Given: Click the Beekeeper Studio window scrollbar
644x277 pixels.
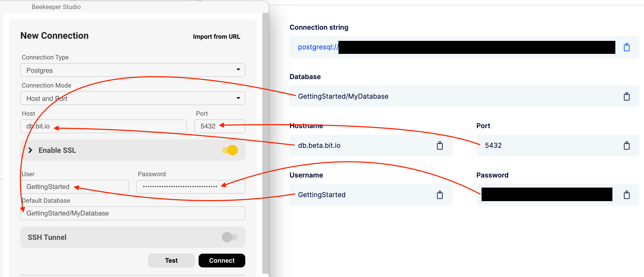Looking at the screenshot, I should click(x=265, y=143).
